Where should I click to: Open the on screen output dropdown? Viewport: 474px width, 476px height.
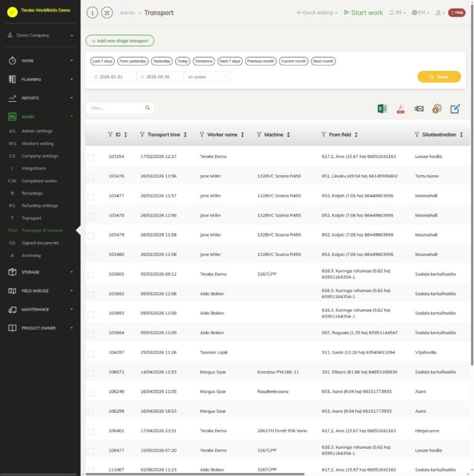coord(207,77)
